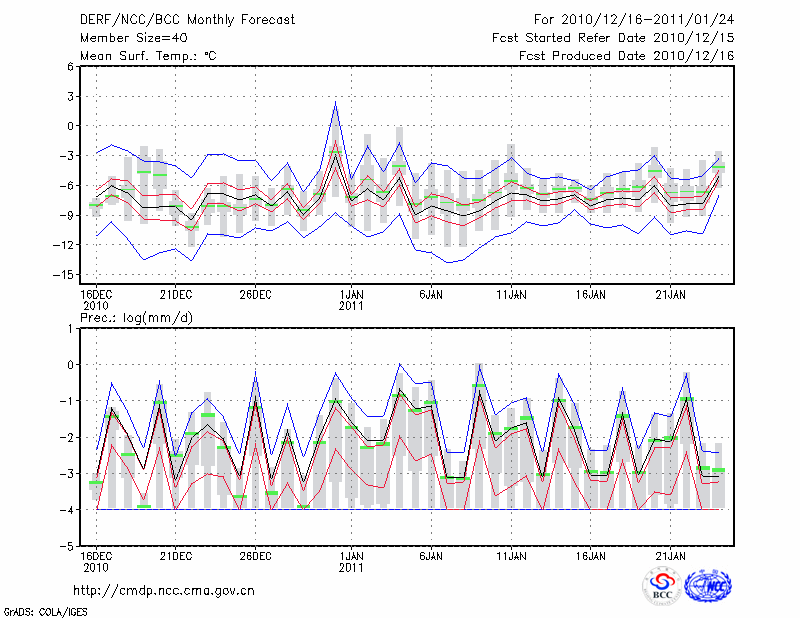Click 26DEC tick under temperature chart

coord(256,294)
